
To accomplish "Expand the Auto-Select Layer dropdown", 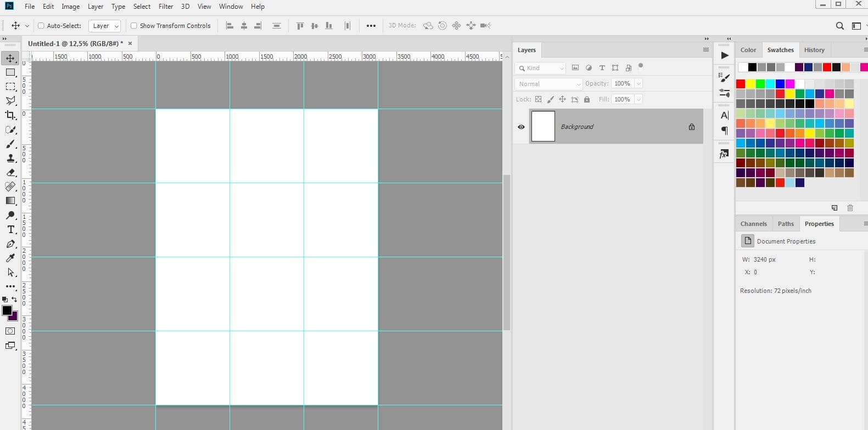I will tap(104, 26).
